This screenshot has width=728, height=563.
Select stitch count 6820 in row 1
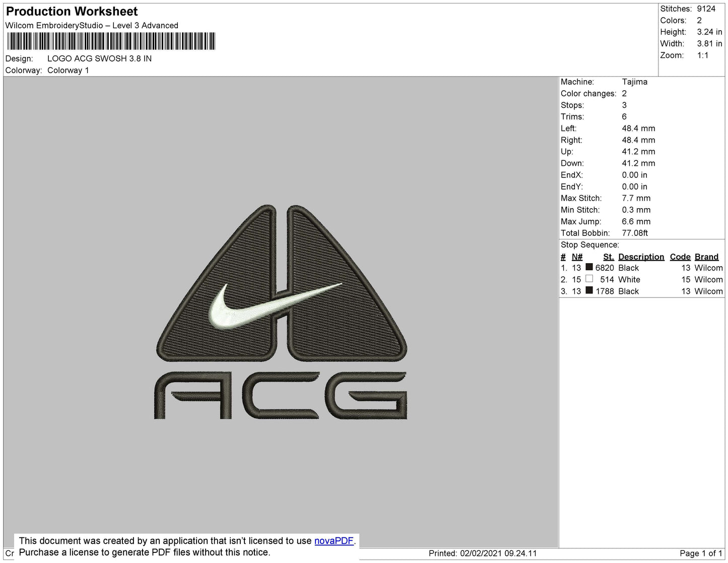click(605, 268)
